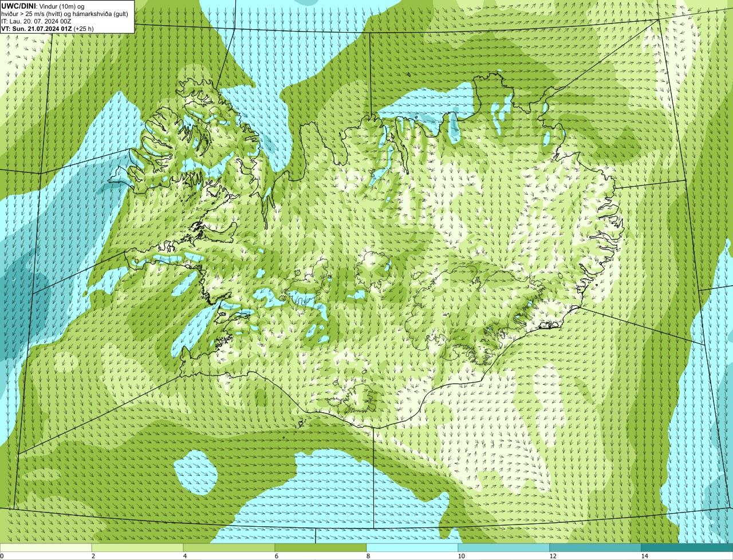Click the legend scale label "2"
733x560 pixels.
[93, 556]
